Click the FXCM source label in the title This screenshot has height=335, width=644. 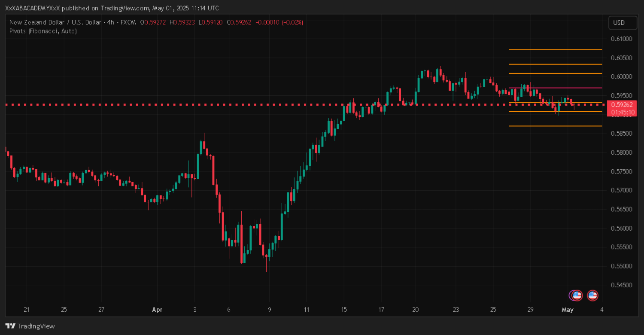pos(128,22)
